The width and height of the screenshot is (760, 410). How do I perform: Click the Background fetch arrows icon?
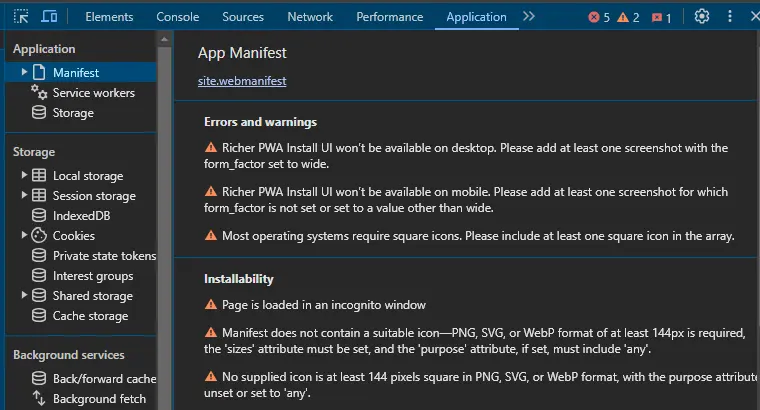coord(39,398)
